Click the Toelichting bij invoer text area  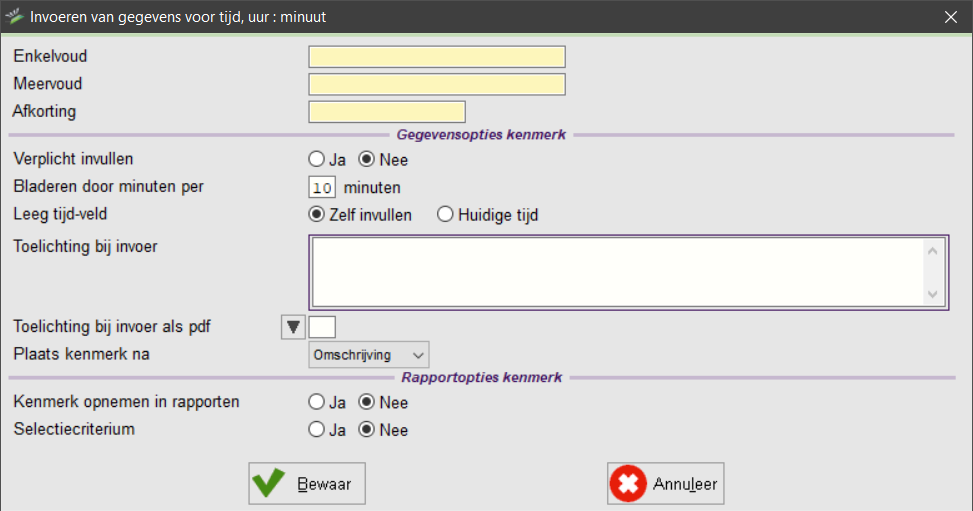tap(615, 271)
